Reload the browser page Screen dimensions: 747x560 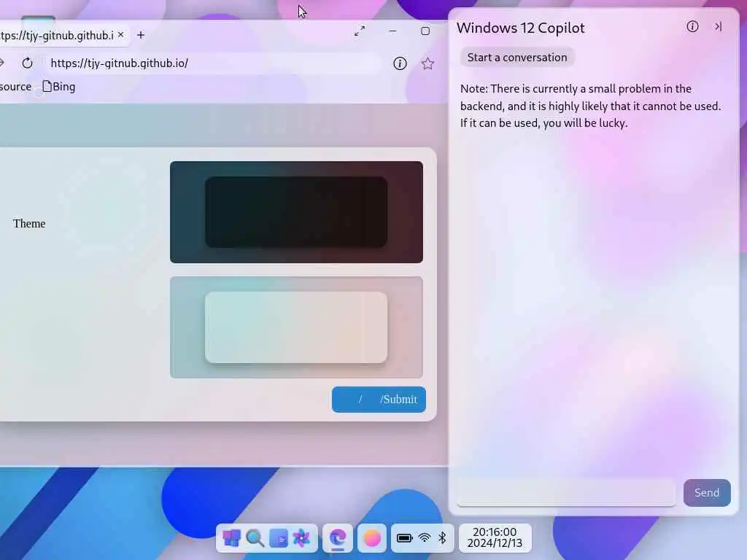click(x=27, y=63)
